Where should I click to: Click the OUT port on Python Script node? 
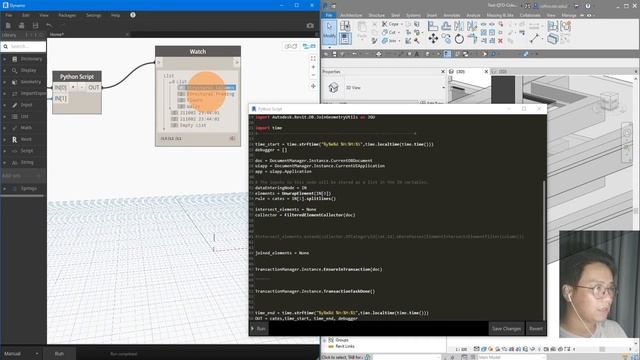tap(94, 87)
